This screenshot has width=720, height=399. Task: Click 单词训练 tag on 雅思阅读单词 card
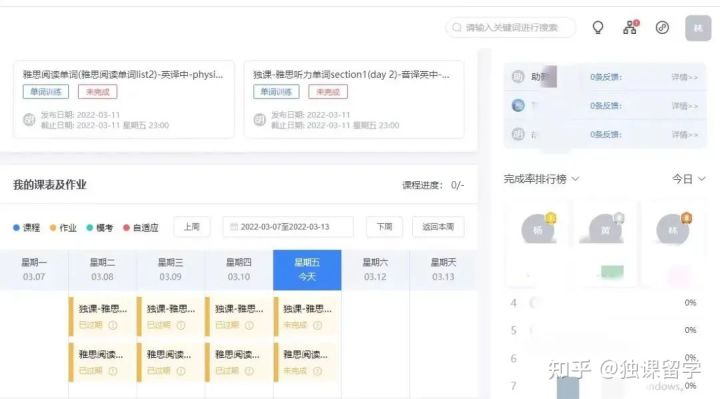(46, 92)
